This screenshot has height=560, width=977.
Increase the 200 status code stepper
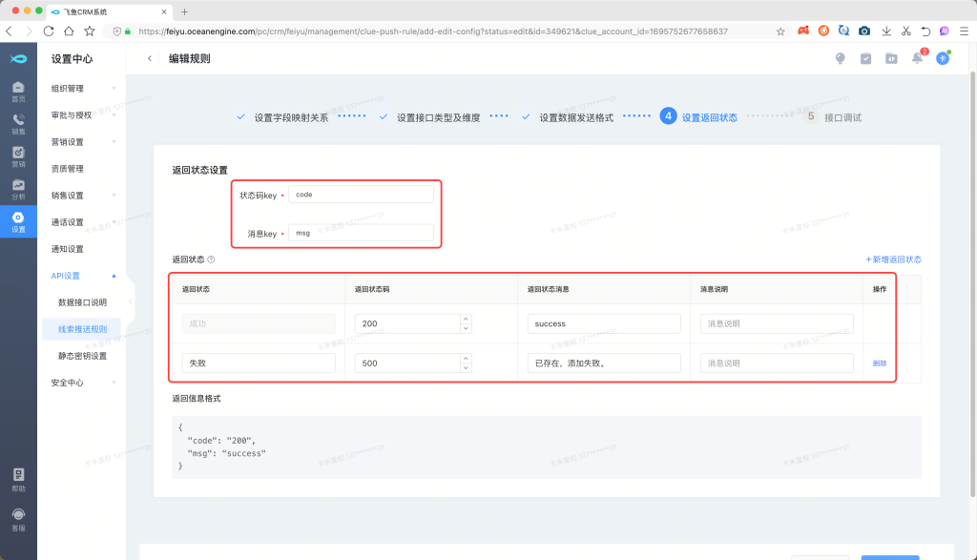466,319
